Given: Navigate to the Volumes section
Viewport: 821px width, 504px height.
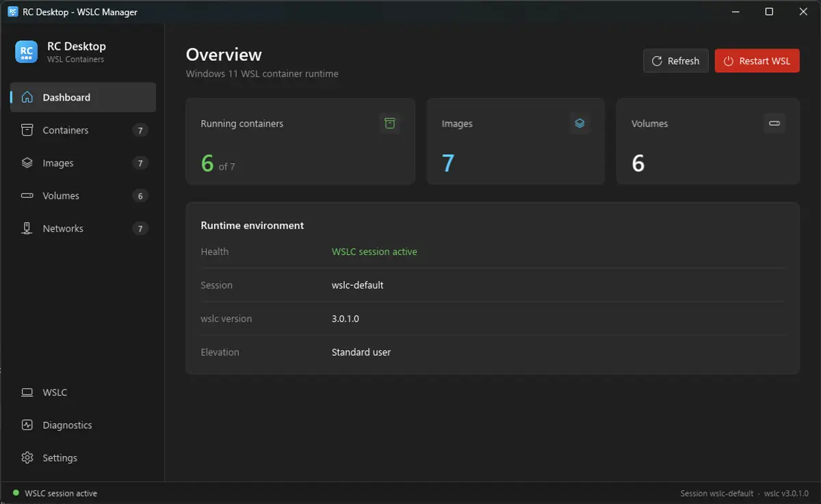Looking at the screenshot, I should 83,196.
